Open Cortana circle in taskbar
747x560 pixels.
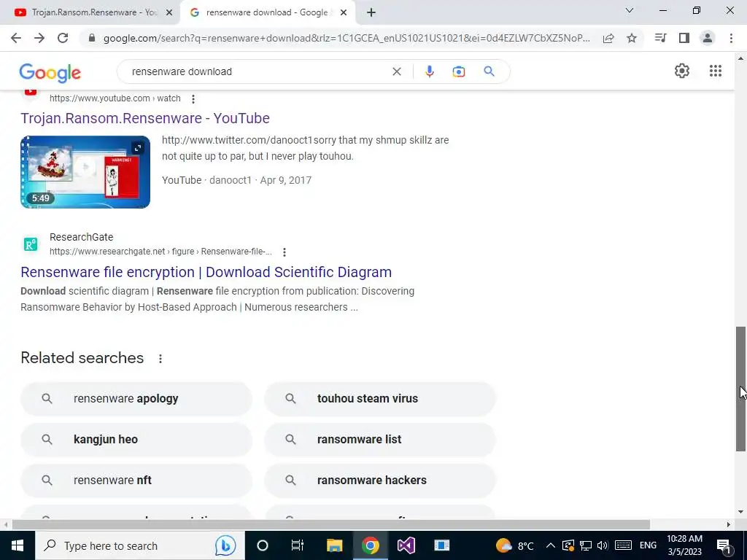click(262, 545)
